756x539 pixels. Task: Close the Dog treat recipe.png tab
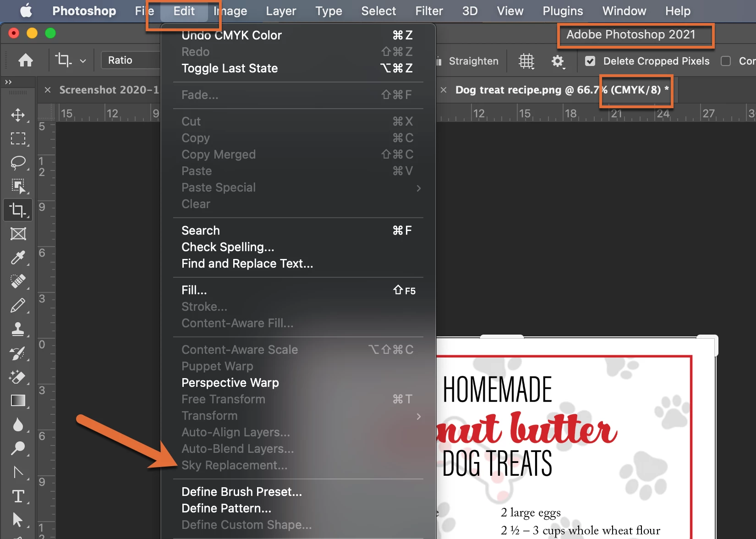point(444,90)
